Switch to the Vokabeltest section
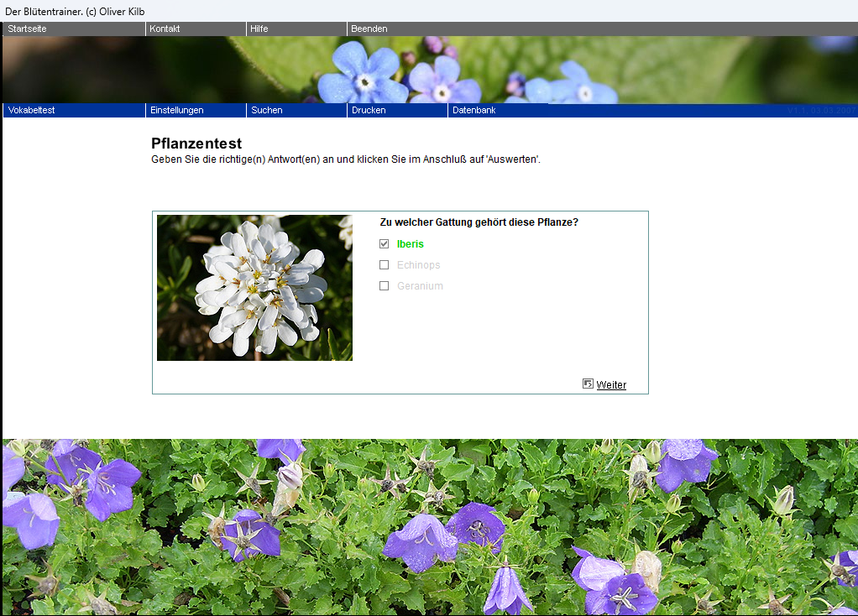Viewport: 858px width, 616px height. [31, 110]
